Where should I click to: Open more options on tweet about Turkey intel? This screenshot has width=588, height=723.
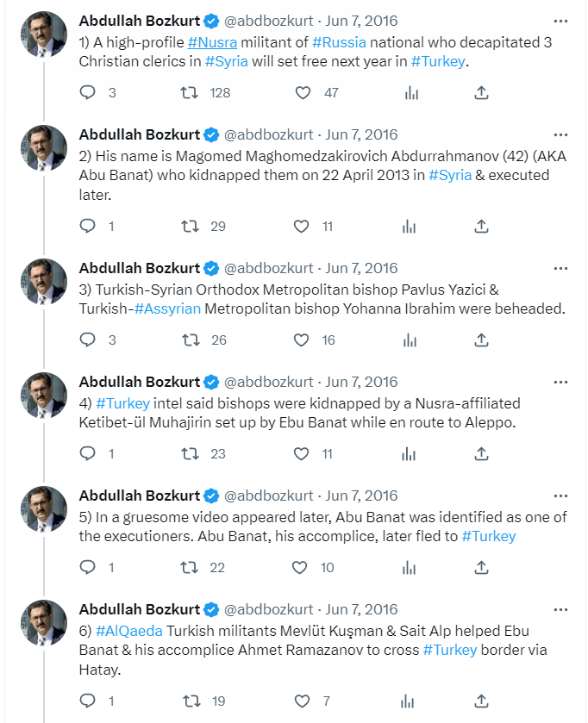tap(560, 382)
